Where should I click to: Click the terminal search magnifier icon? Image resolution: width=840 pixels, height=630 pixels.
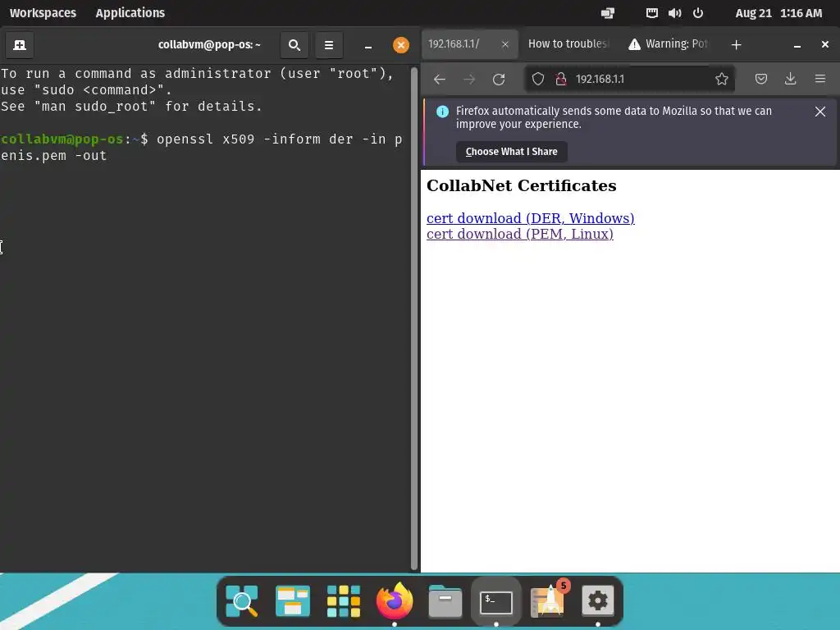[294, 45]
